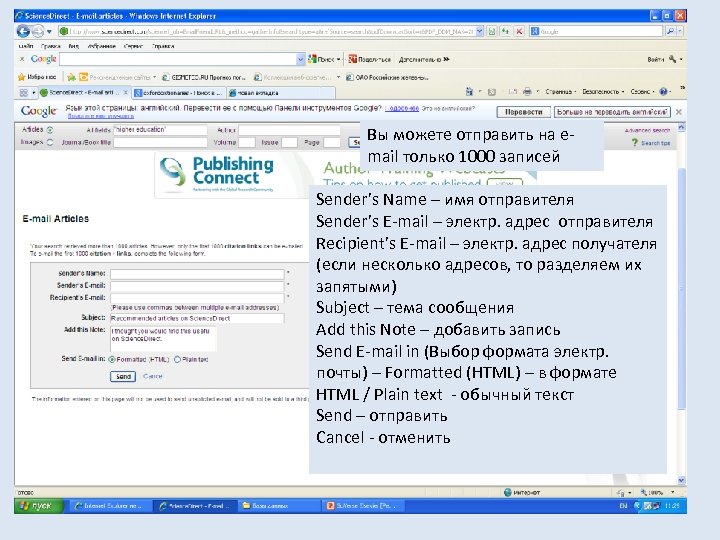Open Quick Tabs grid icon
Screen dimensions: 720x540
click(x=24, y=93)
